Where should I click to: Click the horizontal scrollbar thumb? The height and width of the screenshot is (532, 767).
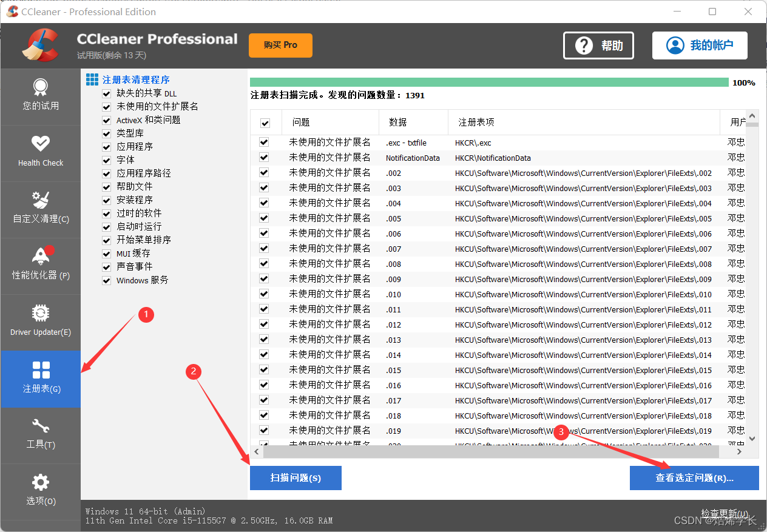[491, 452]
